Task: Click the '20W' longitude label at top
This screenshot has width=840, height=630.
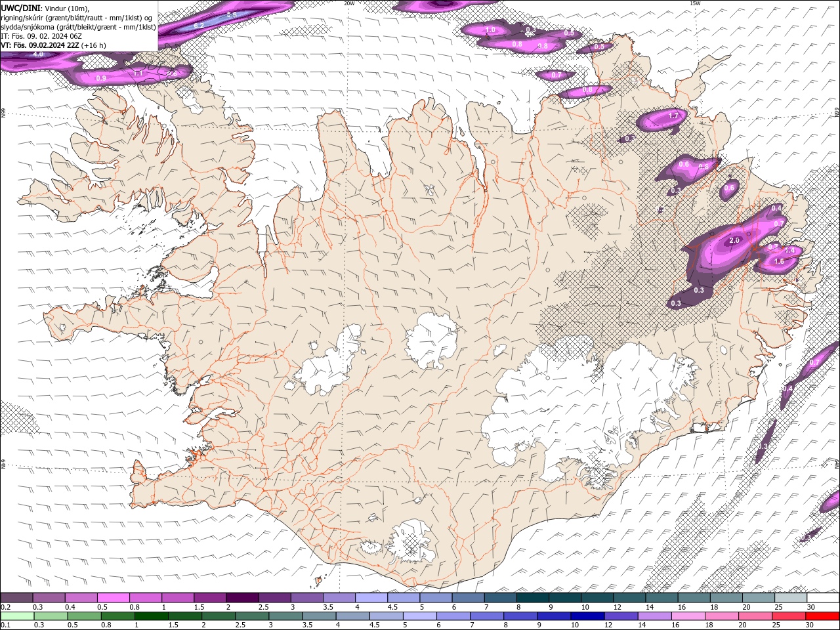Action: (x=349, y=3)
